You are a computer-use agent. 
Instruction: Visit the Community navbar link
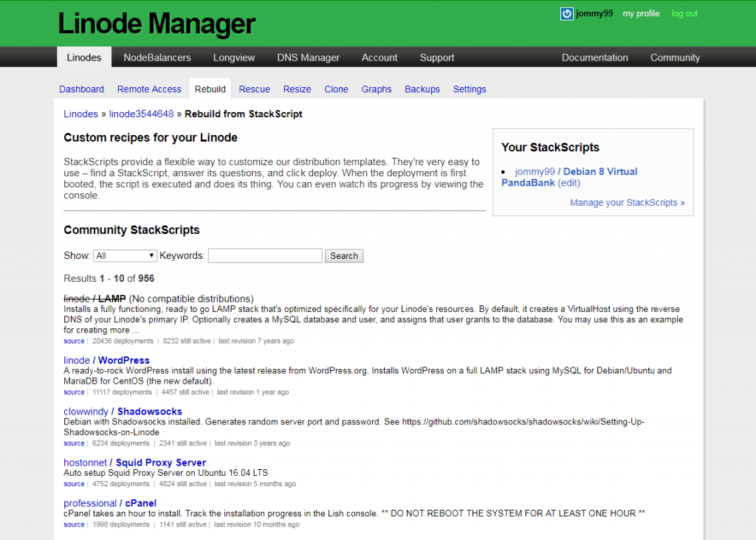[675, 58]
